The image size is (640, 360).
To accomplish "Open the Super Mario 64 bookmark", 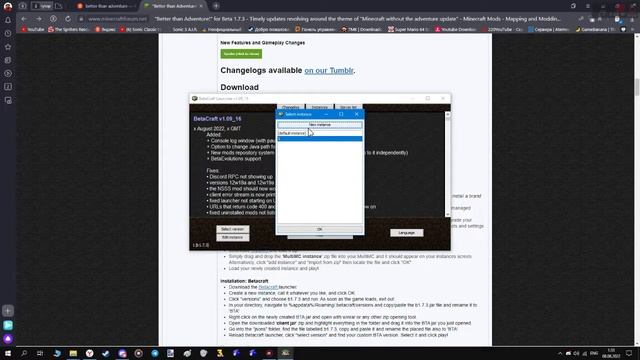I will 409,29.
